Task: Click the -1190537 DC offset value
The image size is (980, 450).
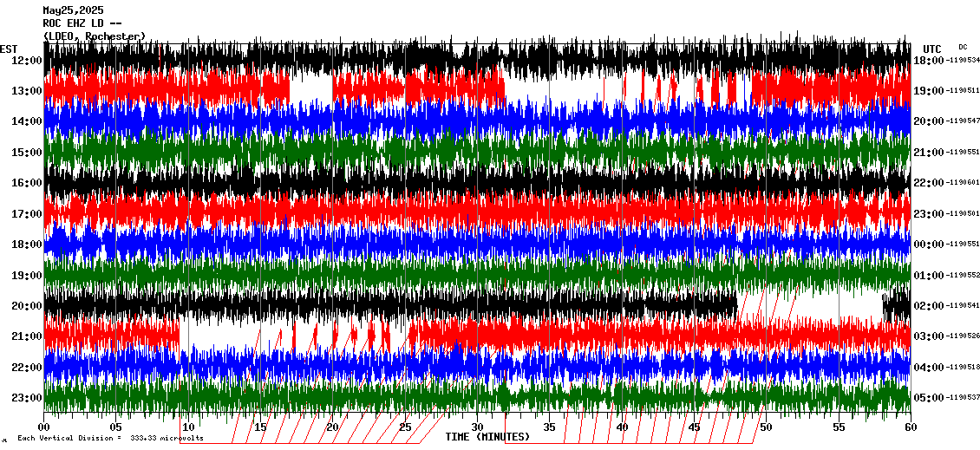Action: pos(962,398)
